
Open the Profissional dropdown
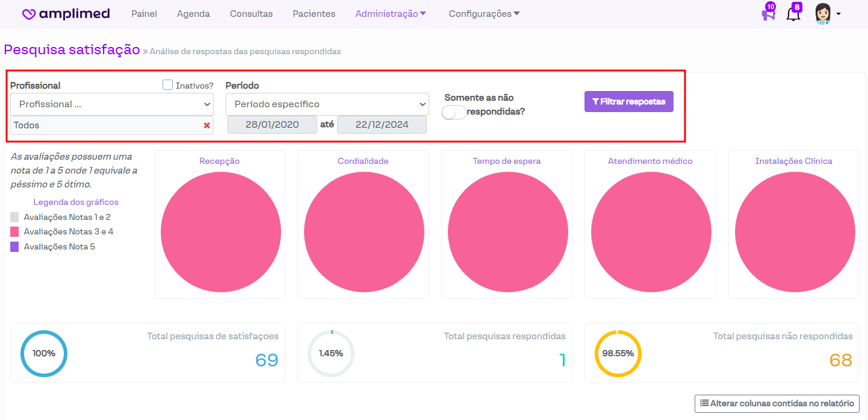(112, 104)
